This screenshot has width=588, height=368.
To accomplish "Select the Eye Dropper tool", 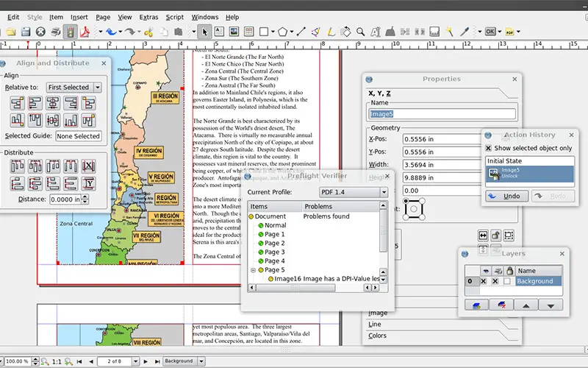I will [465, 32].
